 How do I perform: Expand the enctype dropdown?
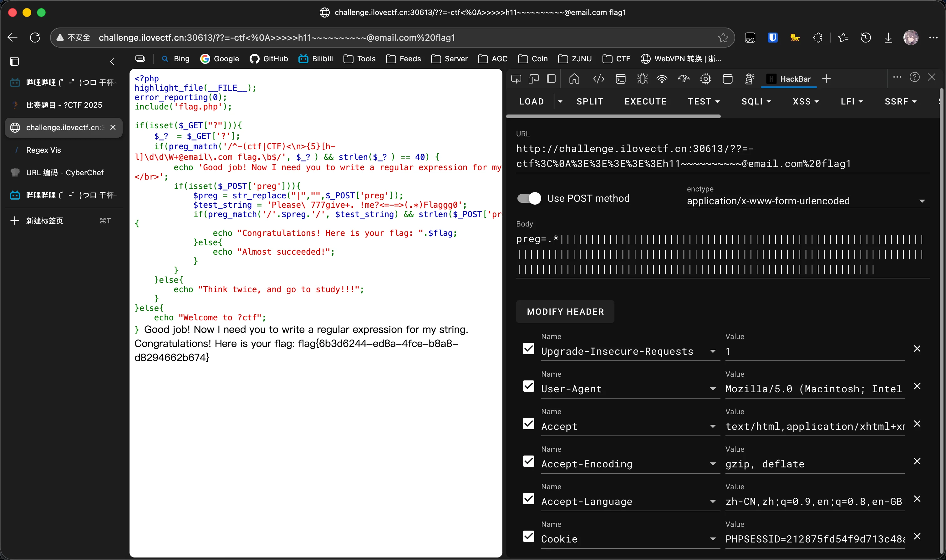(x=922, y=201)
